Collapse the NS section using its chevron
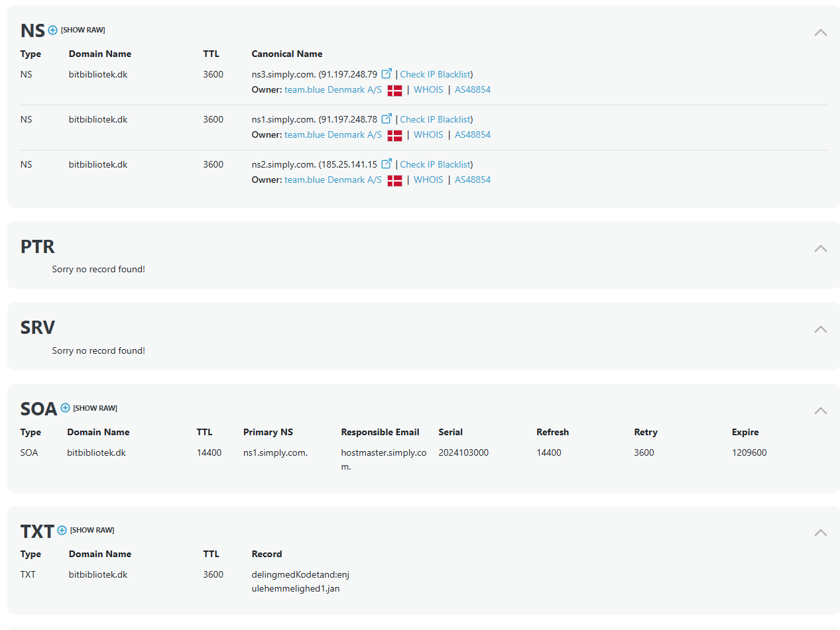840x630 pixels. 820,32
